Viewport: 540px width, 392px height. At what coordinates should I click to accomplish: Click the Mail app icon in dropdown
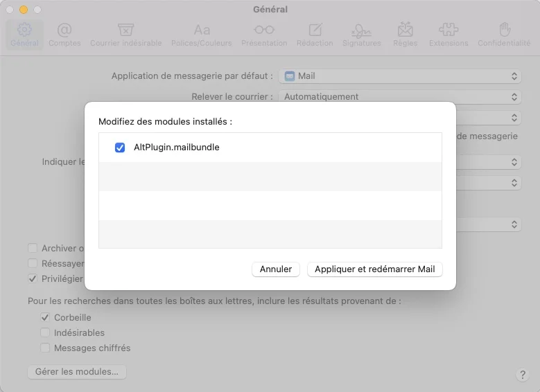coord(290,76)
